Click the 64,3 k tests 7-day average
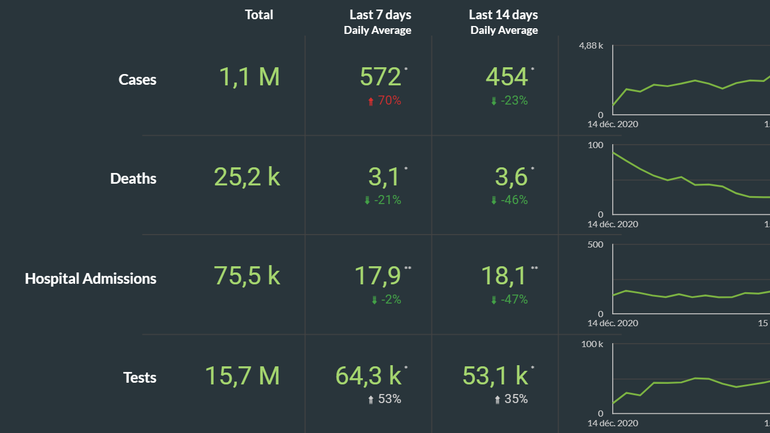 click(368, 376)
